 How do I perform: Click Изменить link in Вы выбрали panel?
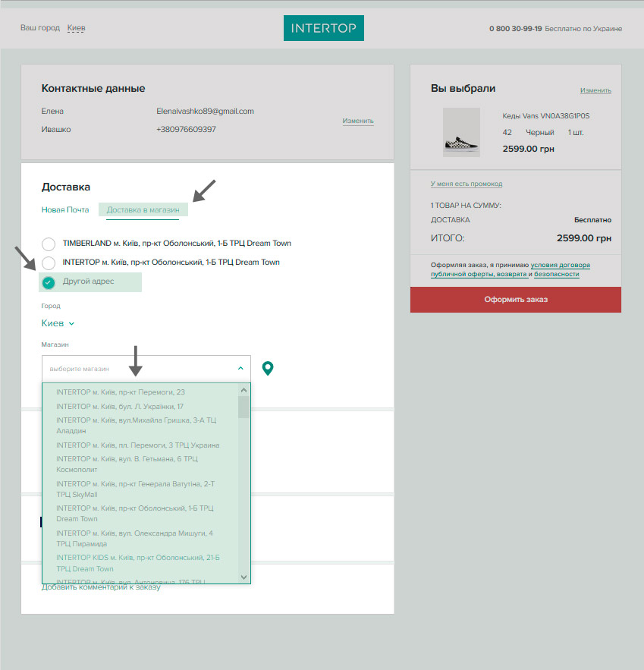click(x=595, y=90)
